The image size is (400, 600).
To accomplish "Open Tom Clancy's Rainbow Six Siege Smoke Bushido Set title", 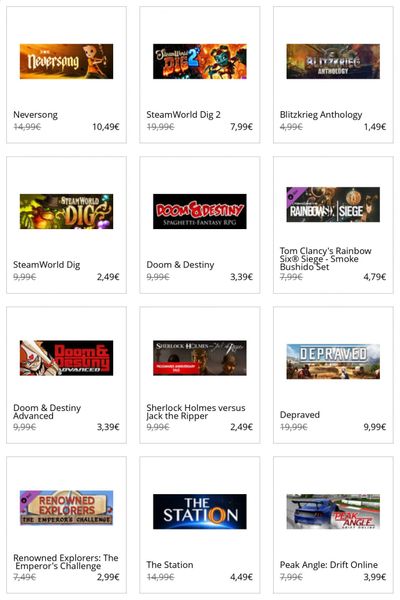I will click(325, 259).
